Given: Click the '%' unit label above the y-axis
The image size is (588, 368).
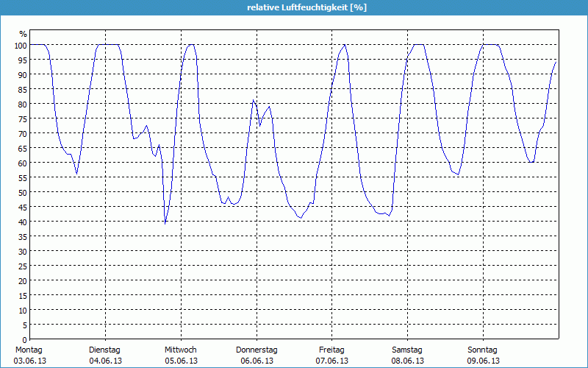Looking at the screenshot, I should click(23, 34).
